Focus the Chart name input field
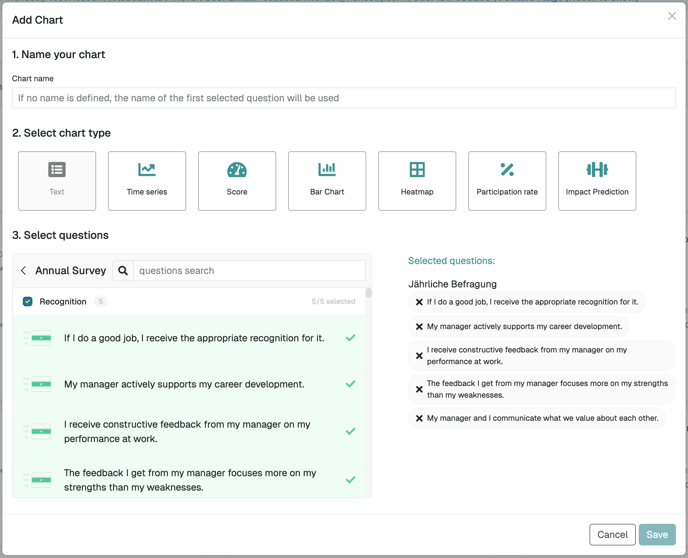 (344, 98)
